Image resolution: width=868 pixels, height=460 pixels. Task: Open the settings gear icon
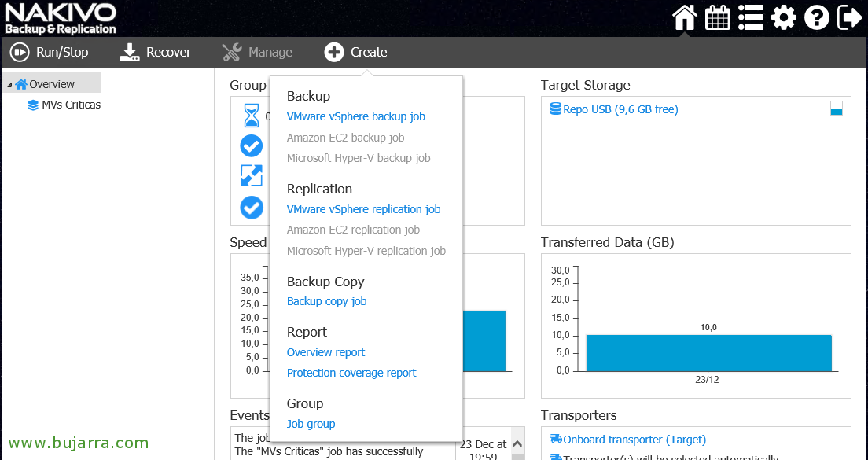(x=783, y=18)
